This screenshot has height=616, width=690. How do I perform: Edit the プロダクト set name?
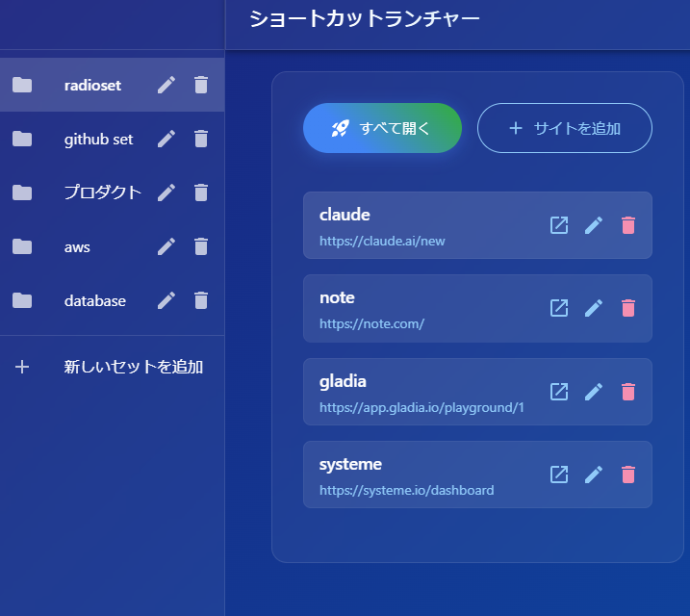[166, 192]
